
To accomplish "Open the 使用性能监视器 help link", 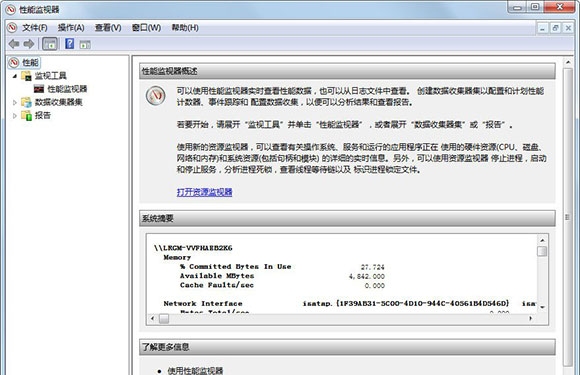I will (195, 371).
